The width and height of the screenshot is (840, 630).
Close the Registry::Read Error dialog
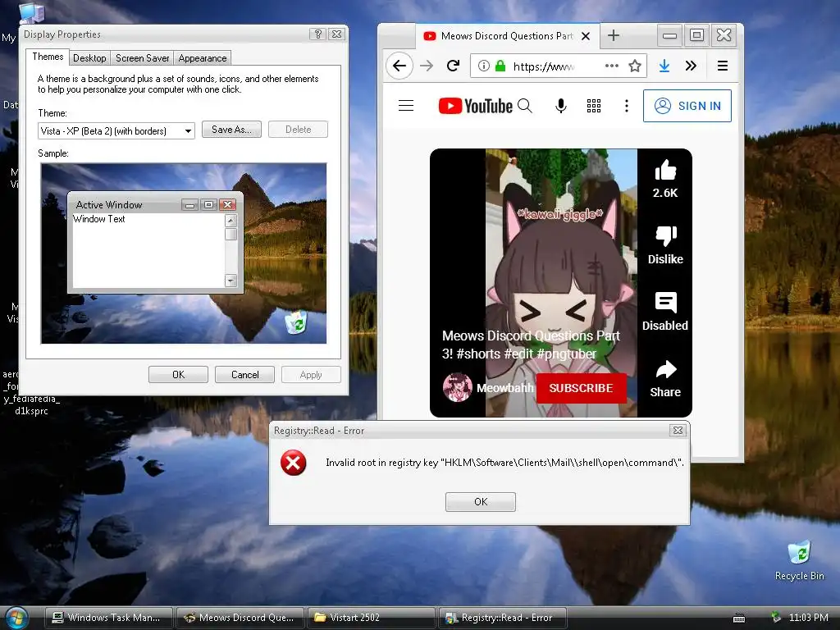(678, 430)
